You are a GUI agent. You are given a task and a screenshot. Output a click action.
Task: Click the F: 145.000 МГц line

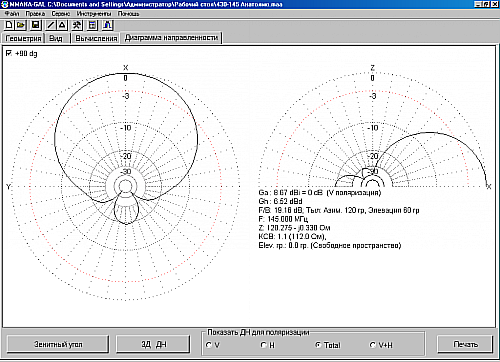tap(283, 219)
